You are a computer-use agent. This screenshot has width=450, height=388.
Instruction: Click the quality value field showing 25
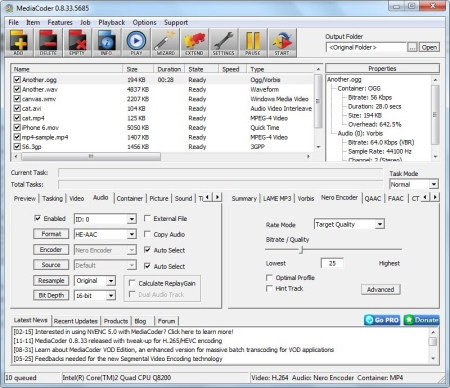332,263
